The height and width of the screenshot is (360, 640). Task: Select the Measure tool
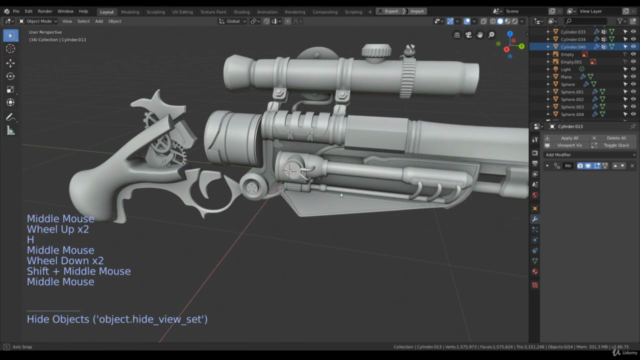pos(11,131)
